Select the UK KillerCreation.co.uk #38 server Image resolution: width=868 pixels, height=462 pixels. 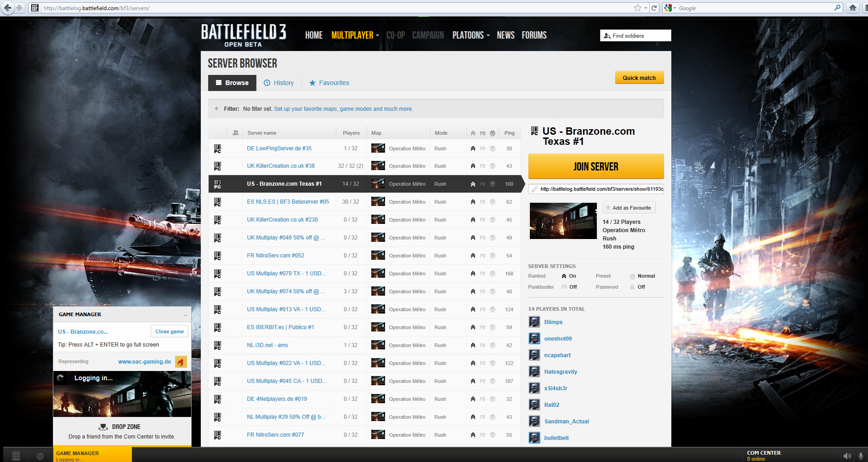tap(364, 166)
